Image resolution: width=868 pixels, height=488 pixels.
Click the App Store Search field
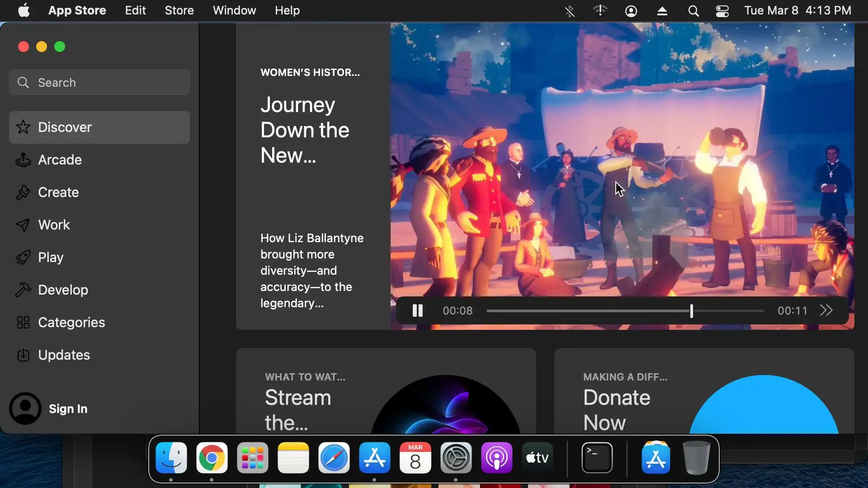coord(99,82)
